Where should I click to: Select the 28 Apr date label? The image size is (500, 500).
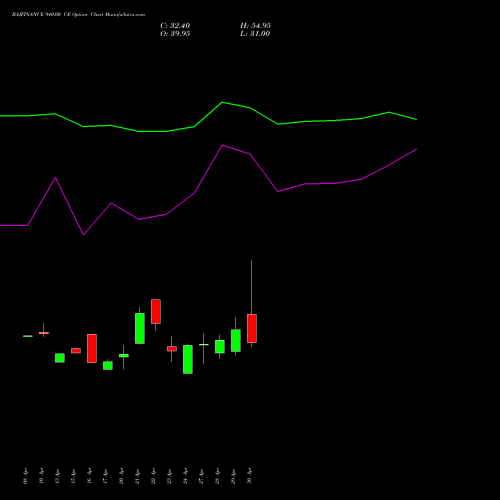[x=218, y=476]
